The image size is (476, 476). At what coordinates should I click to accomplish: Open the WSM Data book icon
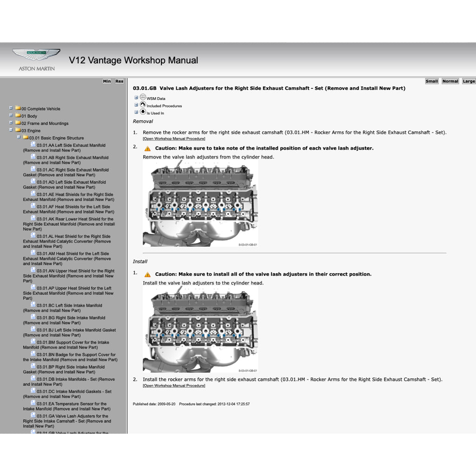click(143, 98)
